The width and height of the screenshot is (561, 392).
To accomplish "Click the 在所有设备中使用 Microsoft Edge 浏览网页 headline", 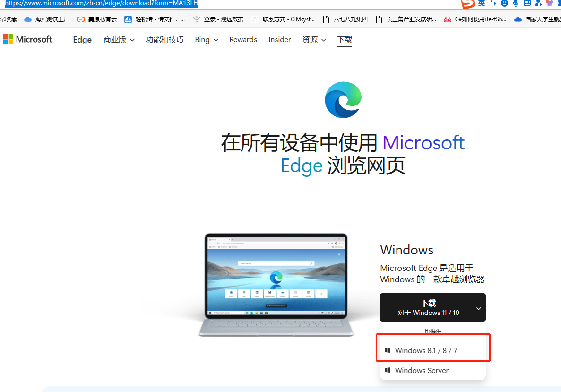I will pyautogui.click(x=343, y=154).
